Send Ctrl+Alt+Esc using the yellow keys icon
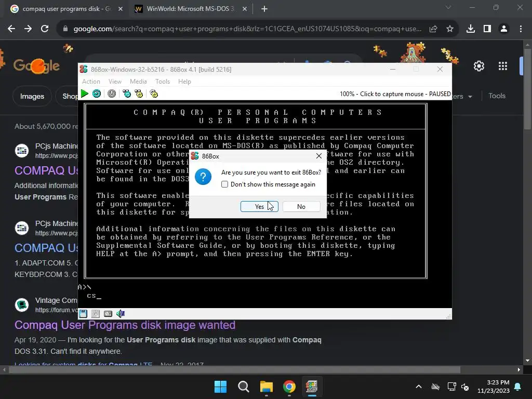 pyautogui.click(x=139, y=94)
